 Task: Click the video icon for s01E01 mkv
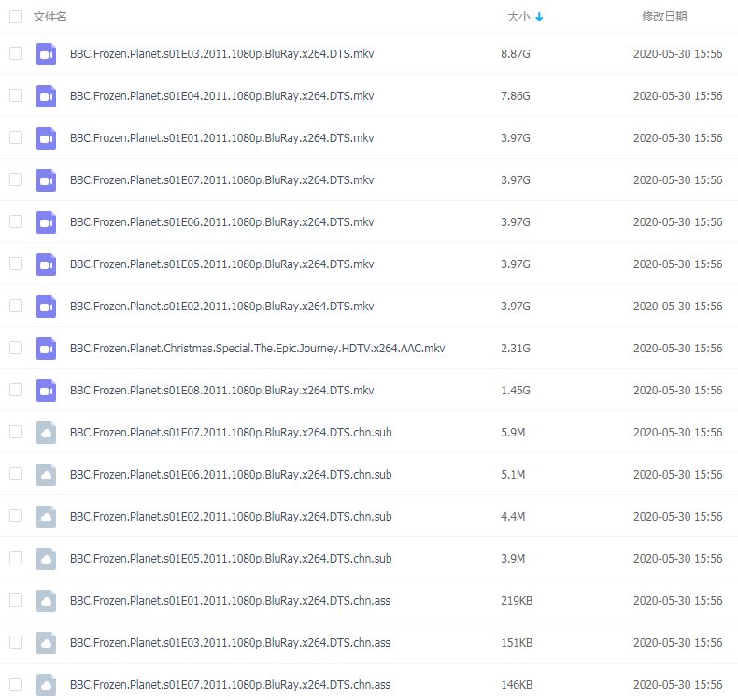(46, 138)
